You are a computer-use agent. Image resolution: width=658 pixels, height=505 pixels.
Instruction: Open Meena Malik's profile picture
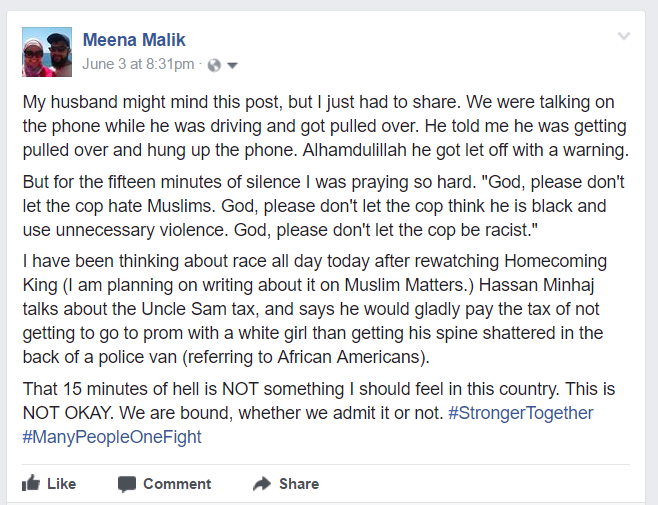coord(47,52)
